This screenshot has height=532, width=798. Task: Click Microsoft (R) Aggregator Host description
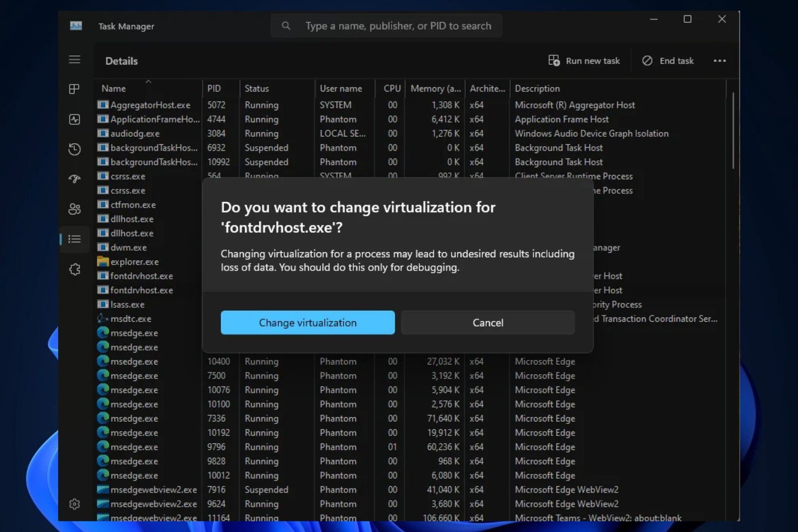[x=575, y=105]
